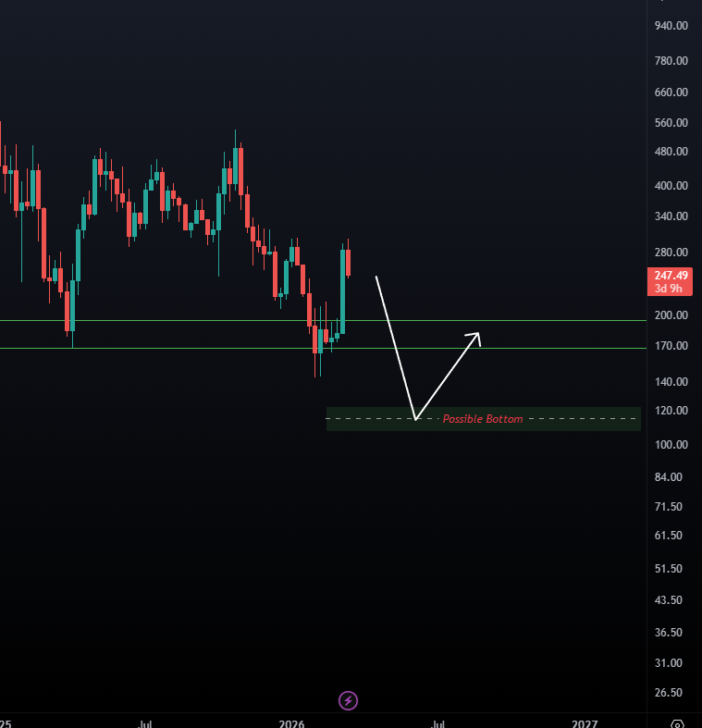The width and height of the screenshot is (702, 728).
Task: Click the 2027 label on time axis
Action: point(585,723)
